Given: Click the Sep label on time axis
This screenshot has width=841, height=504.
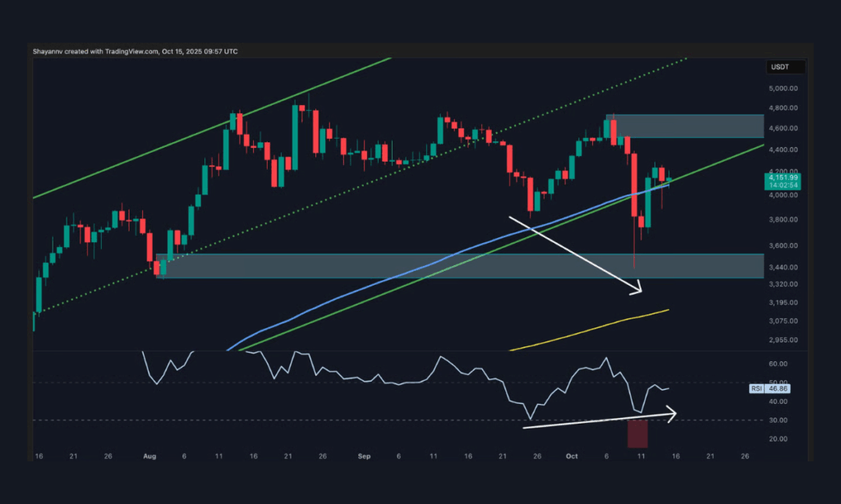Looking at the screenshot, I should coord(363,456).
